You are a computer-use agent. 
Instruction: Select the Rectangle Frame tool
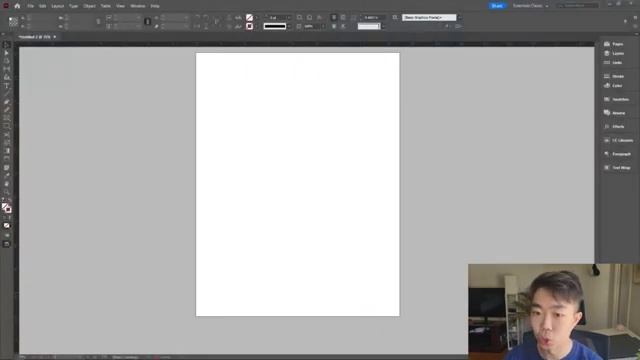coord(7,118)
